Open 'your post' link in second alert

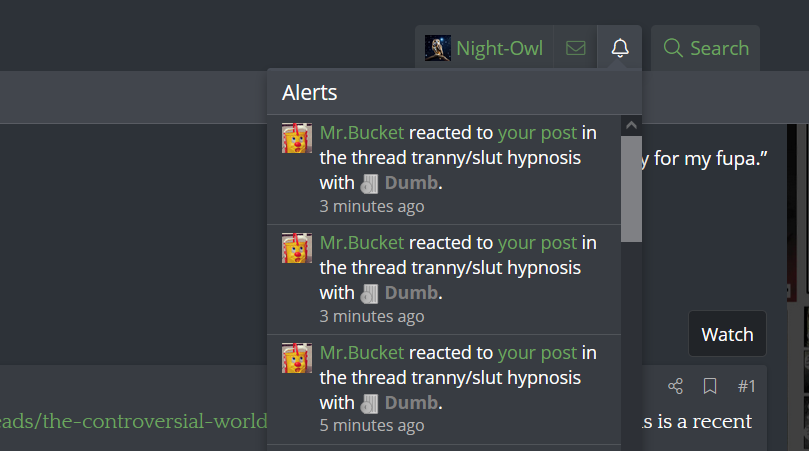tap(537, 243)
